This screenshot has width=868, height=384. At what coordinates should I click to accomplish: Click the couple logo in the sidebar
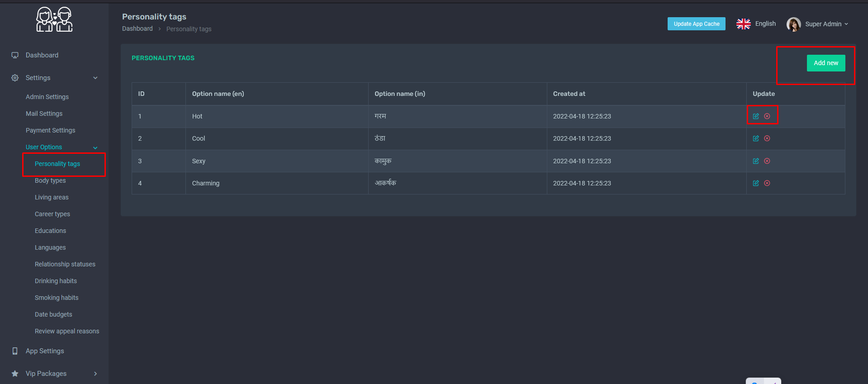coord(54,19)
